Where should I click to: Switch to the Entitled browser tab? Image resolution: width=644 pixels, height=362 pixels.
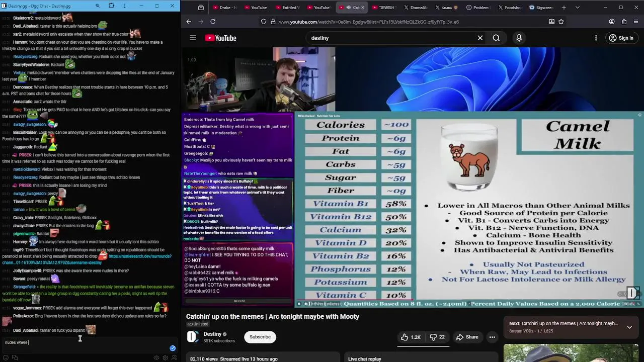click(287, 8)
